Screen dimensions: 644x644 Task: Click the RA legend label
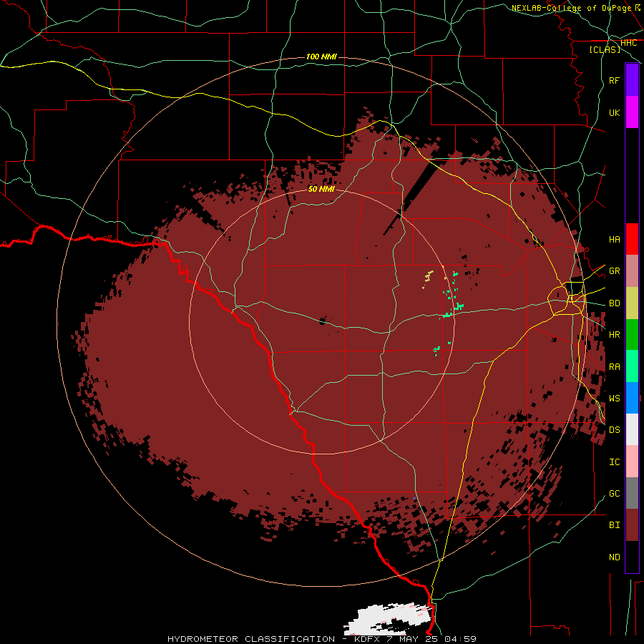click(x=614, y=367)
